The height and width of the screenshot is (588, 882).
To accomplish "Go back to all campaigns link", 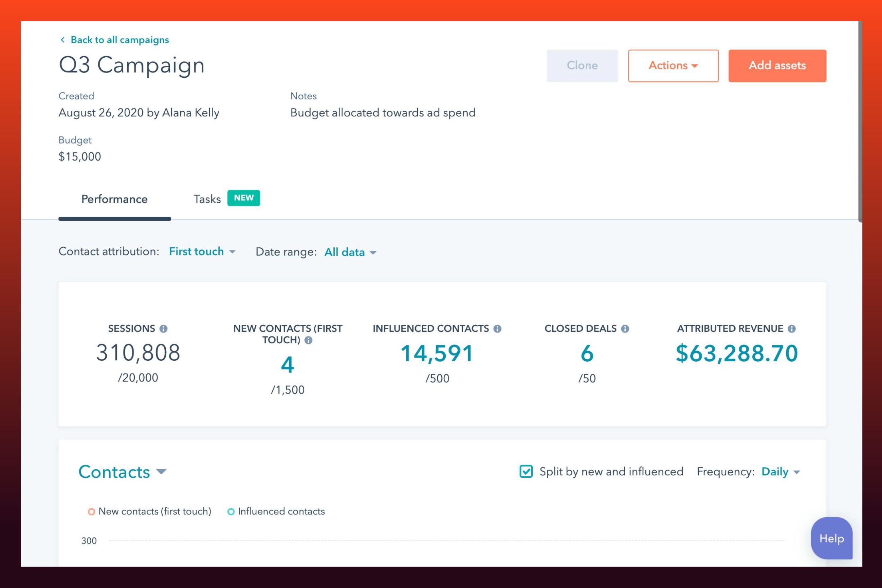I will tap(120, 40).
